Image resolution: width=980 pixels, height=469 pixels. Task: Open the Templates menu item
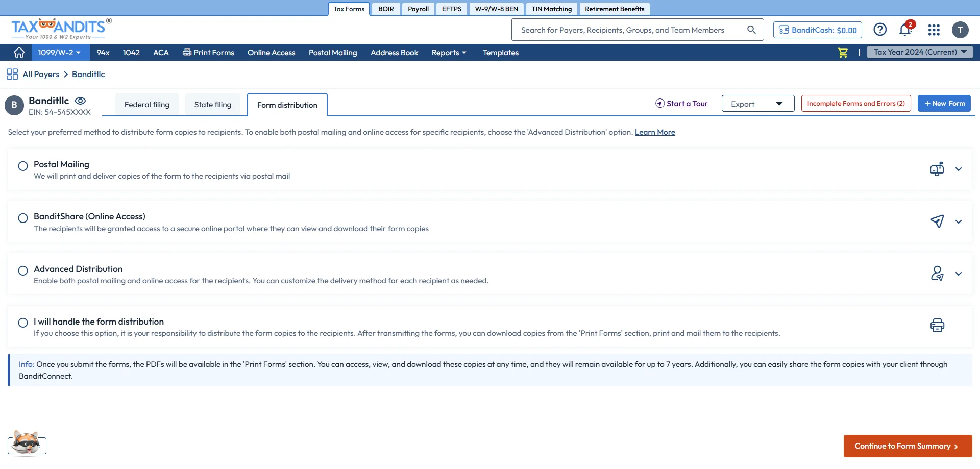501,53
